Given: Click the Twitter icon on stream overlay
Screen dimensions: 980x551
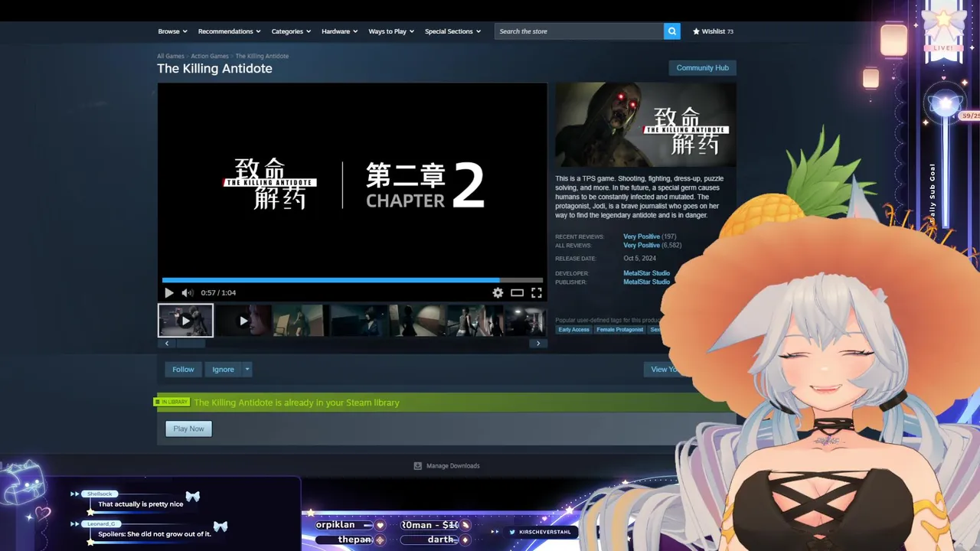Looking at the screenshot, I should [513, 532].
